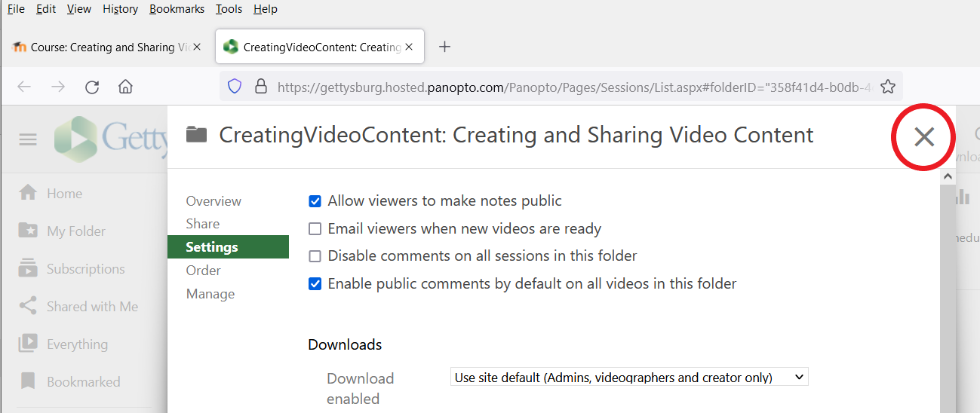Open a new browser tab
980x413 pixels.
(445, 47)
